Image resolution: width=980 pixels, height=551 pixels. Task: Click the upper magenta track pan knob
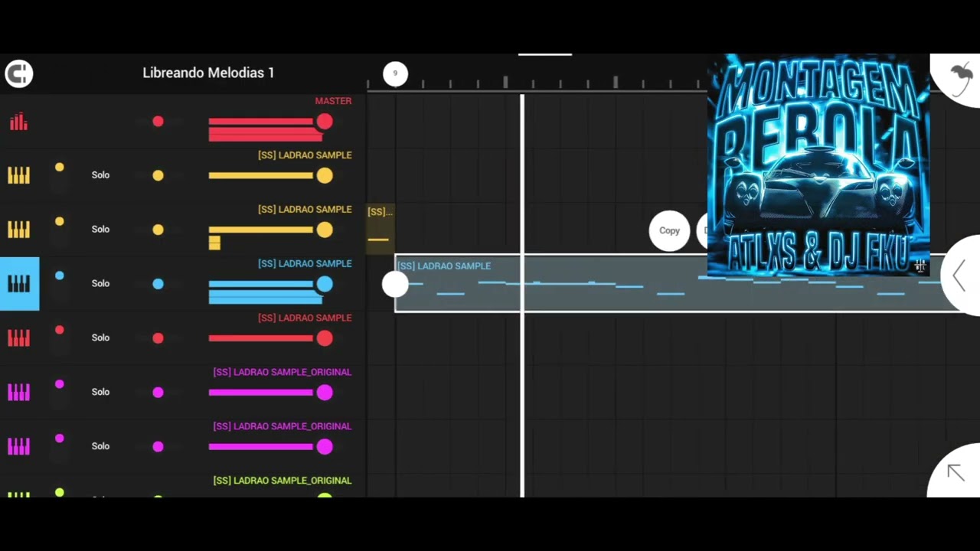pos(158,393)
